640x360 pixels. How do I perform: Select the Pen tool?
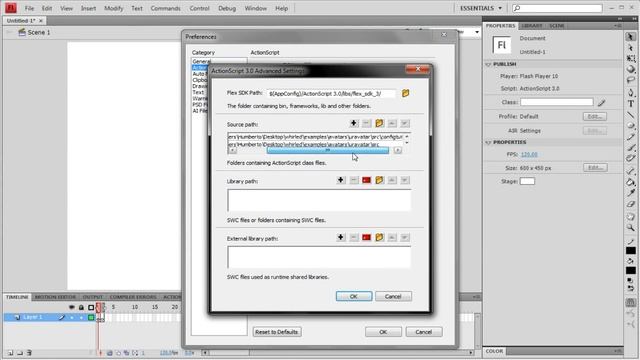click(x=631, y=93)
